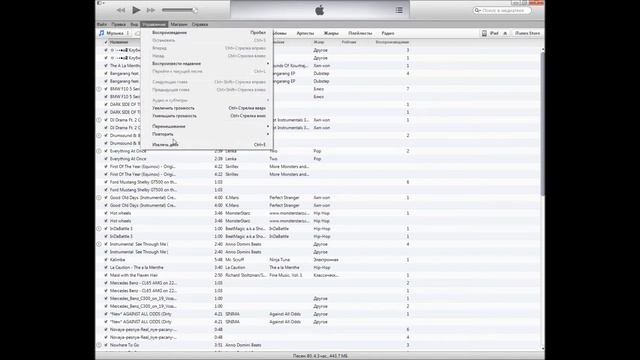Uncheck the Kalimba song checkbox
This screenshot has width=640, height=360.
pyautogui.click(x=106, y=260)
